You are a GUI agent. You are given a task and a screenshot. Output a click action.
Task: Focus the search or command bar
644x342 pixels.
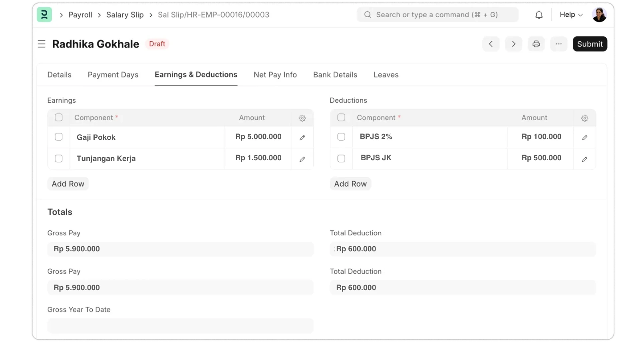pos(437,15)
